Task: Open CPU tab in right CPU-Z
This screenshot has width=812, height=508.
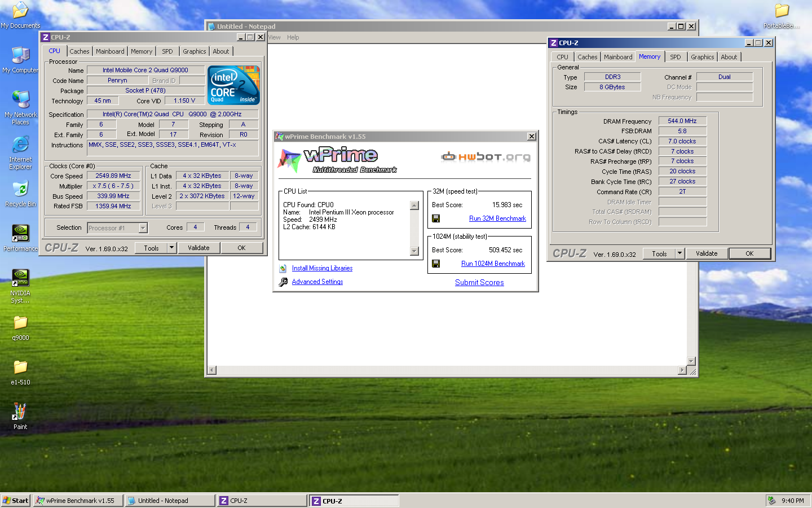Action: point(563,57)
